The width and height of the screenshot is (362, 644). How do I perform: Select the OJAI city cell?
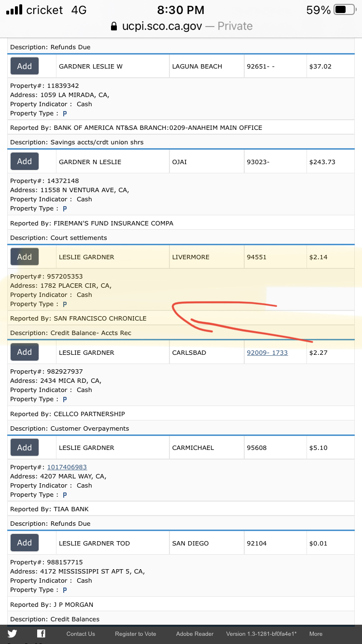click(206, 162)
